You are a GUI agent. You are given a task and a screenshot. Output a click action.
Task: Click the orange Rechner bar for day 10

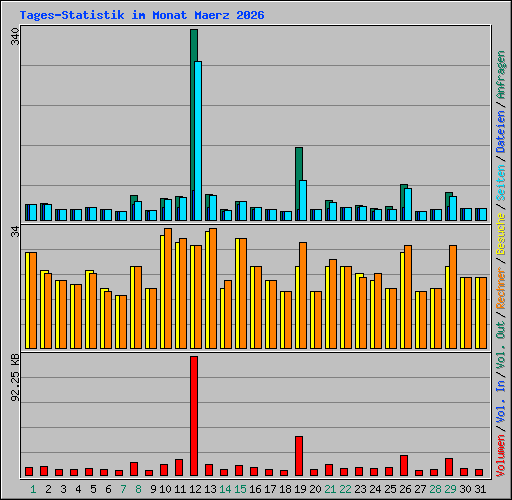168,288
